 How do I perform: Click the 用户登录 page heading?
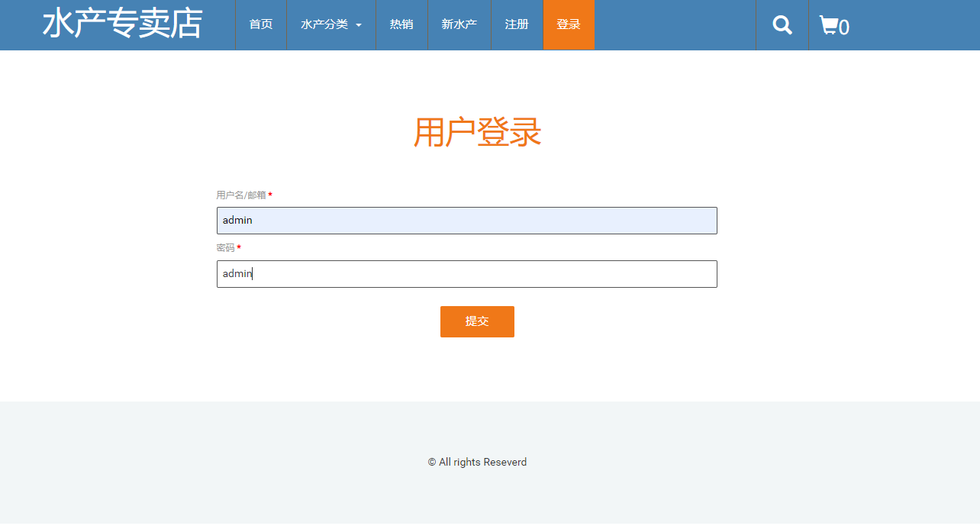476,131
